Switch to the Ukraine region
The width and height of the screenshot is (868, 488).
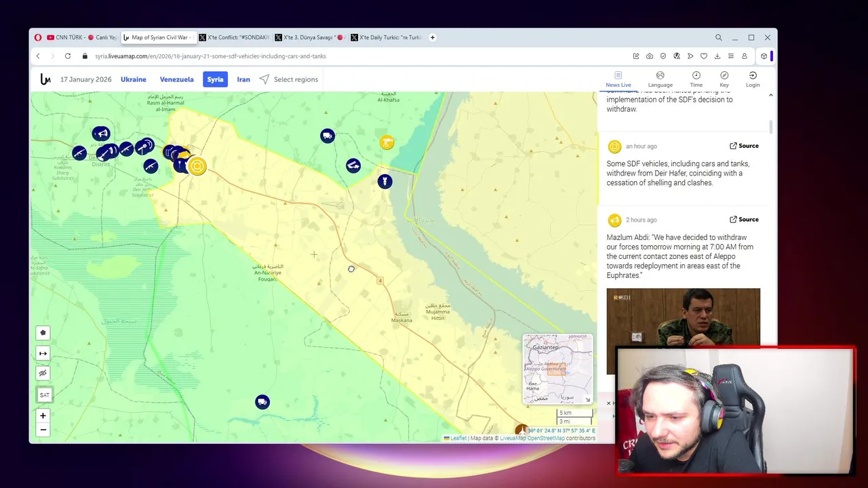134,79
